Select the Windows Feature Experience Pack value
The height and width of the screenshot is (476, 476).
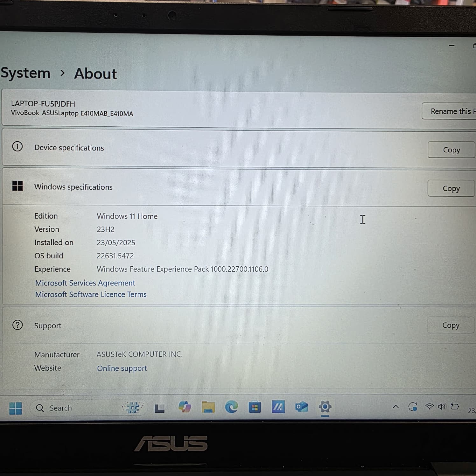(x=182, y=269)
